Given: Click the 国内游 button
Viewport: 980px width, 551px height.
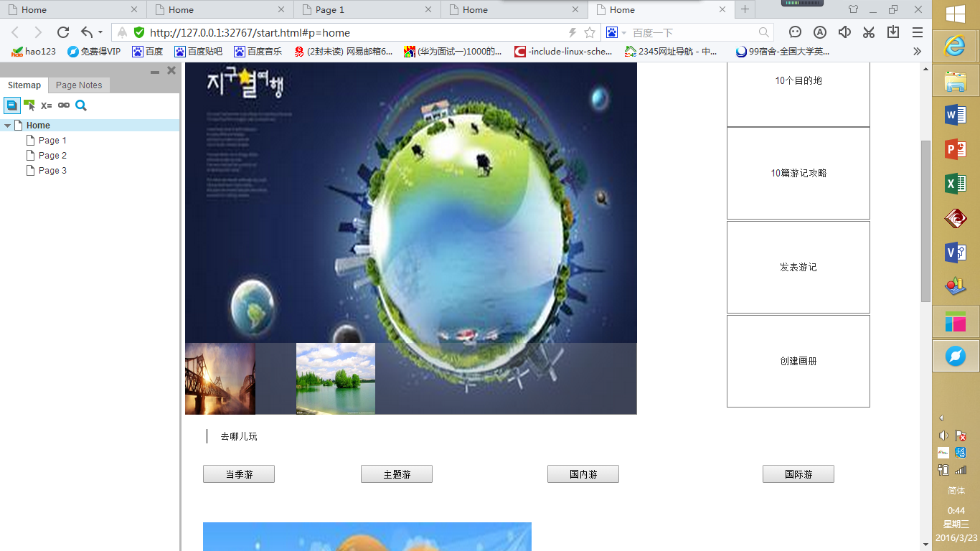Looking at the screenshot, I should pyautogui.click(x=583, y=474).
